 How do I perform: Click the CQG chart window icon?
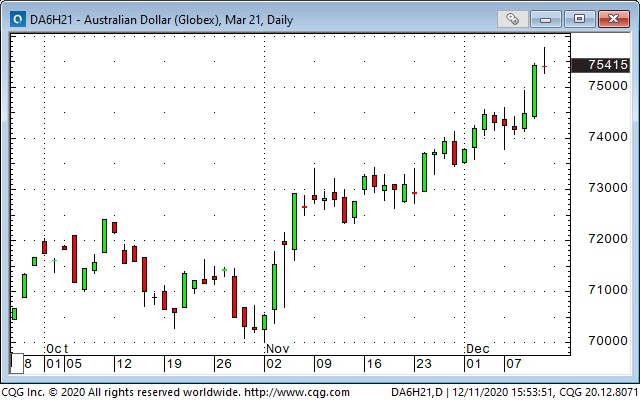point(18,19)
